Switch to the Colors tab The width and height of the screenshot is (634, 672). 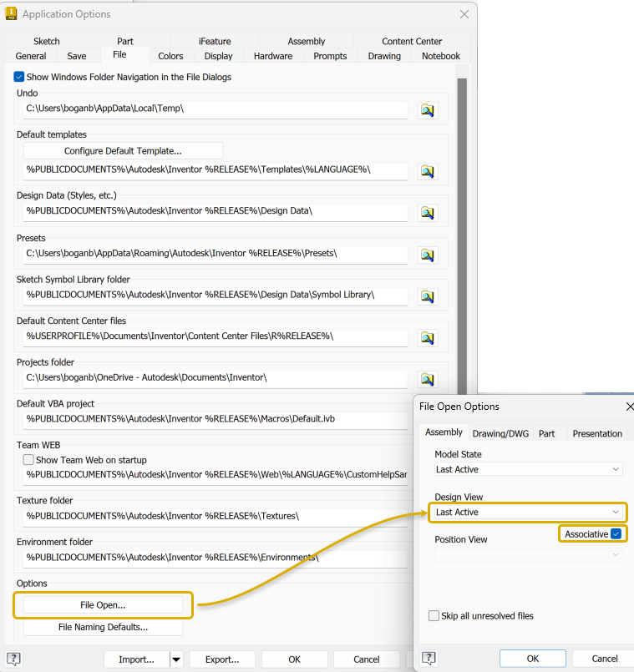point(170,56)
